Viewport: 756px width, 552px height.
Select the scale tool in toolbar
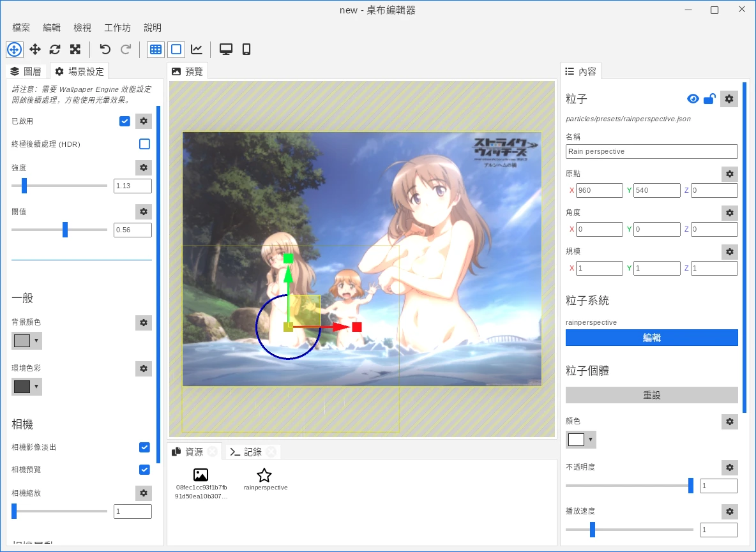pos(75,49)
